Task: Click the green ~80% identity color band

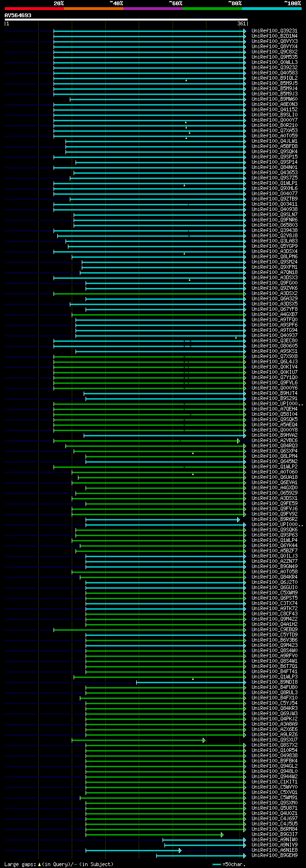Action: coord(212,8)
